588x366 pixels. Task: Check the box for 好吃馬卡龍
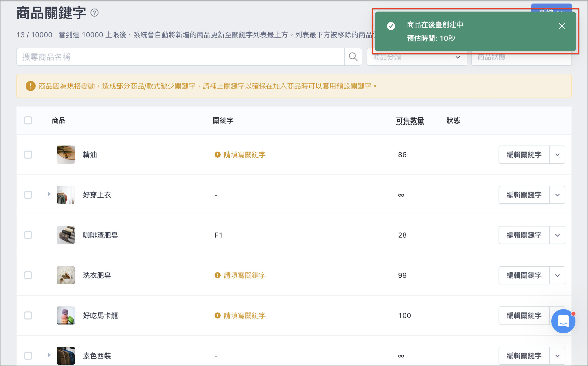click(28, 315)
